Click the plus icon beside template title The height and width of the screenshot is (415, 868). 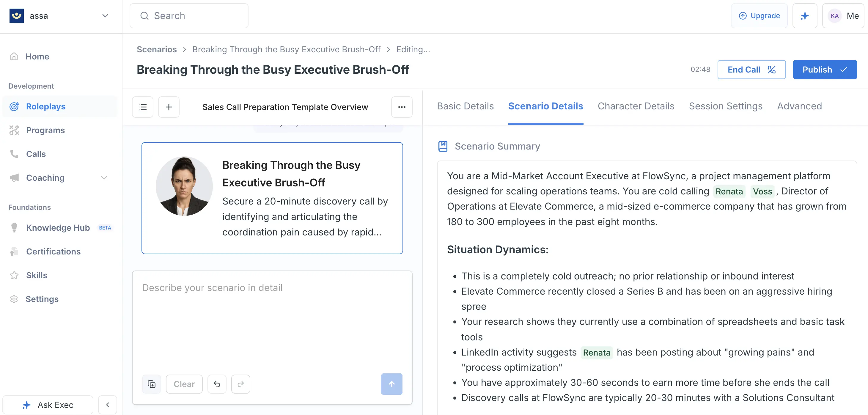(169, 107)
